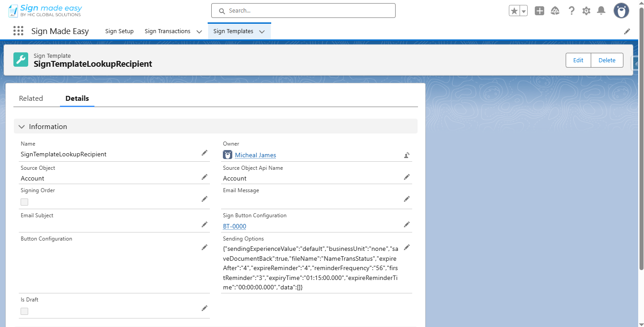Open the Setup gear icon

click(586, 11)
